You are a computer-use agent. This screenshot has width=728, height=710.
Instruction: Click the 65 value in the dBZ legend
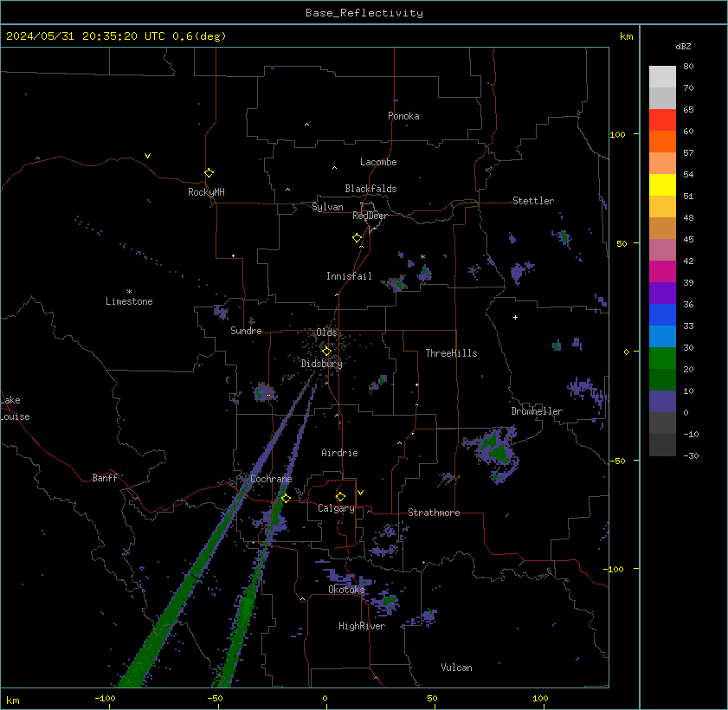click(x=688, y=110)
